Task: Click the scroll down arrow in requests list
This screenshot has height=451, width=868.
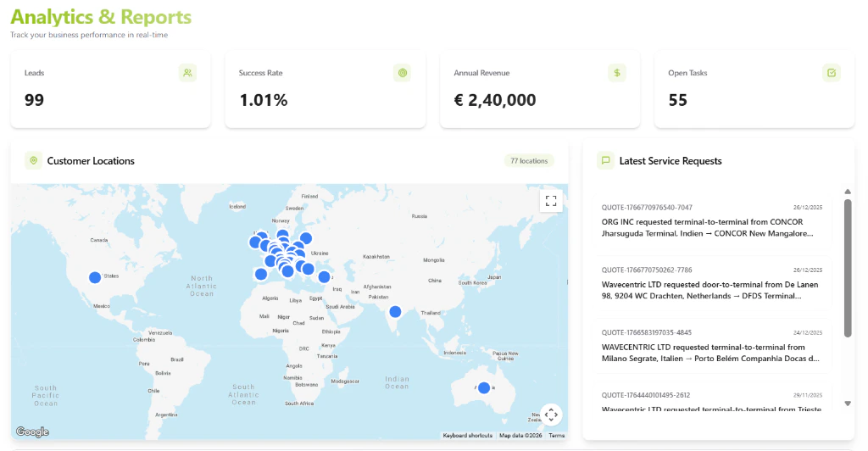Action: [848, 404]
